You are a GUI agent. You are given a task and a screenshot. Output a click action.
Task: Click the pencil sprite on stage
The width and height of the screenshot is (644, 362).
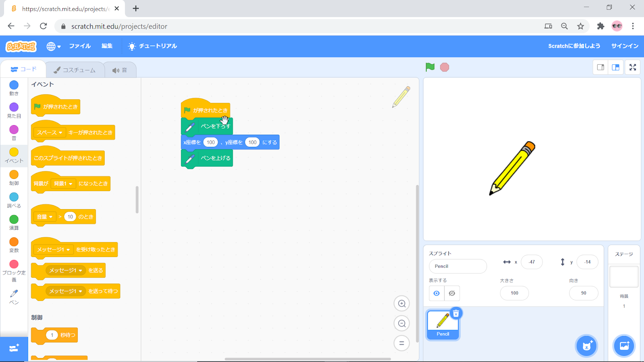coord(512,168)
